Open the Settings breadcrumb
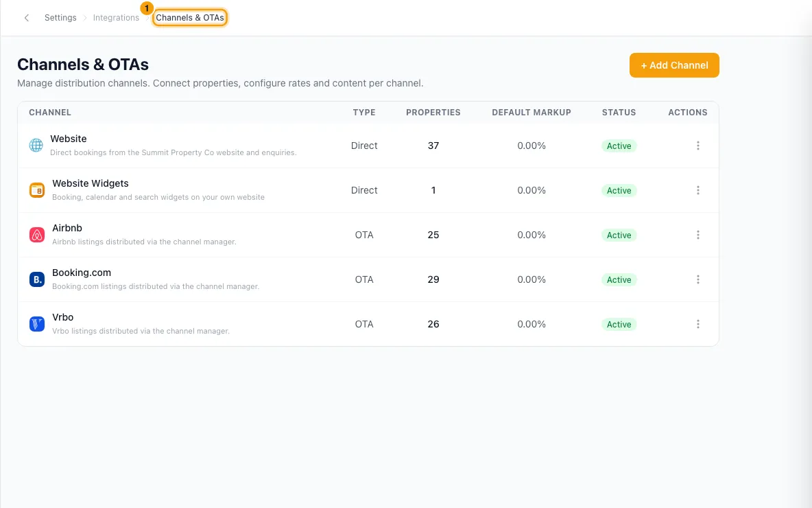This screenshot has height=508, width=812. (x=60, y=18)
